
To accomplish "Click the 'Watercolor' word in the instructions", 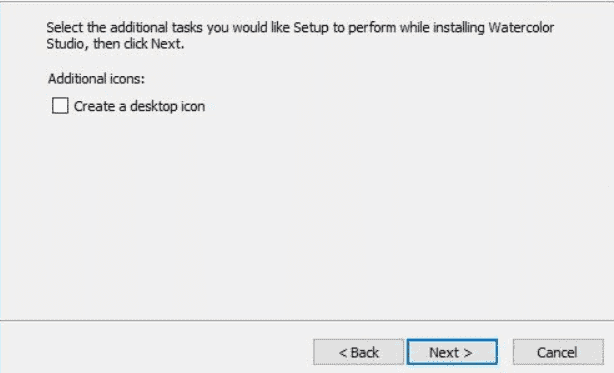I will [521, 27].
